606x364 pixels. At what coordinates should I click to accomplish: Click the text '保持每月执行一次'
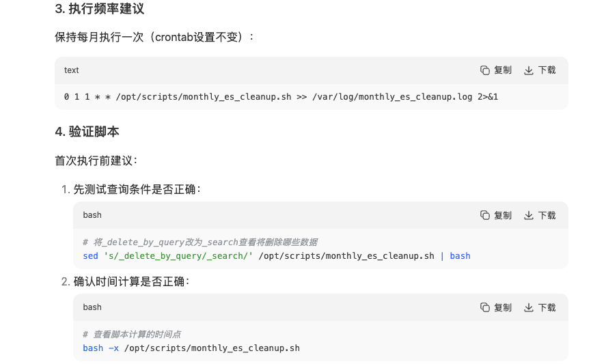pyautogui.click(x=99, y=37)
